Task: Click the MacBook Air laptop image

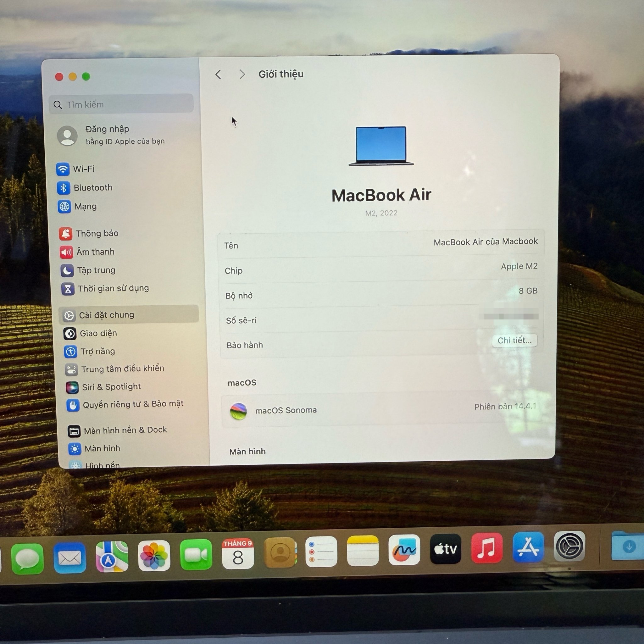Action: click(381, 146)
